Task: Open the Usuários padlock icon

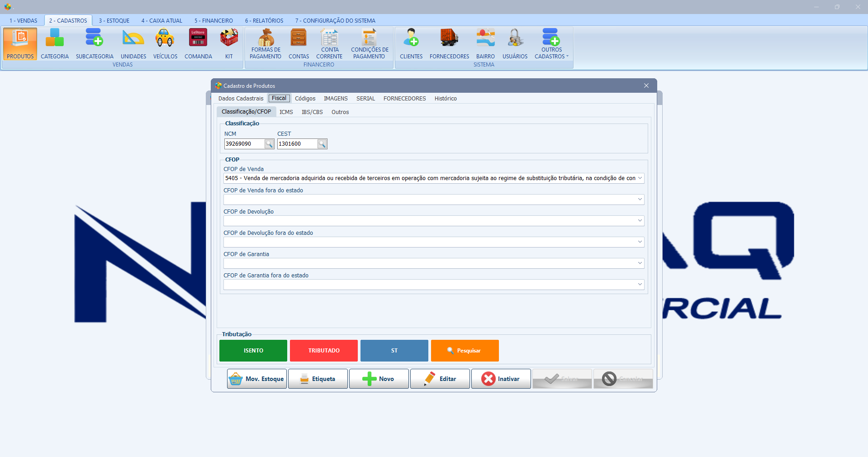Action: pos(515,44)
